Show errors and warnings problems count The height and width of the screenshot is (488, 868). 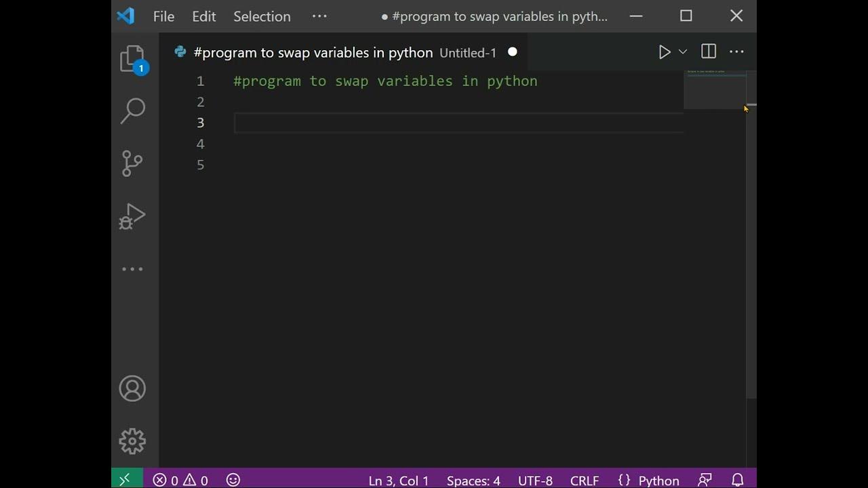coord(180,480)
